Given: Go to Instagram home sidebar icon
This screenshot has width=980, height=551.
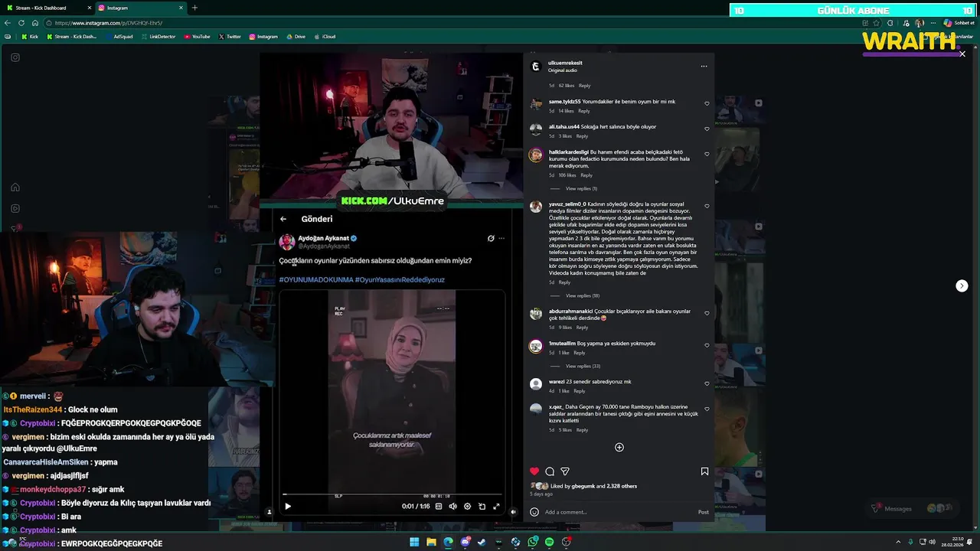Looking at the screenshot, I should pyautogui.click(x=15, y=187).
